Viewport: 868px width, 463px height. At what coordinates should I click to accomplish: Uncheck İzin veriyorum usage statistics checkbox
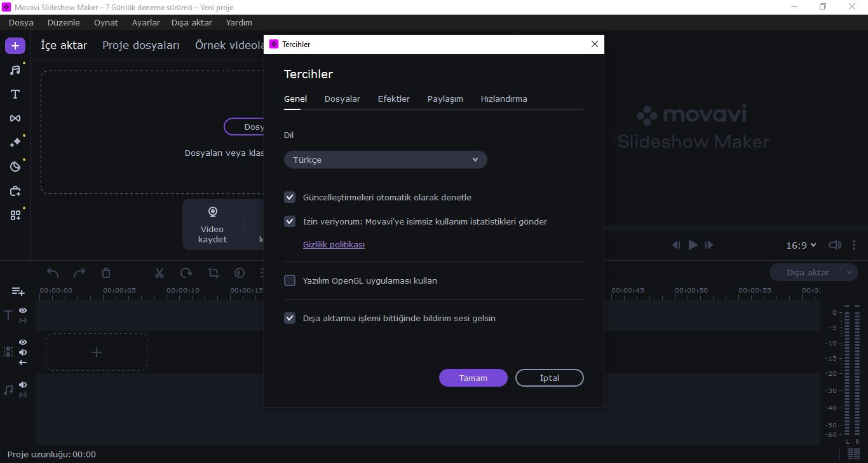click(290, 221)
